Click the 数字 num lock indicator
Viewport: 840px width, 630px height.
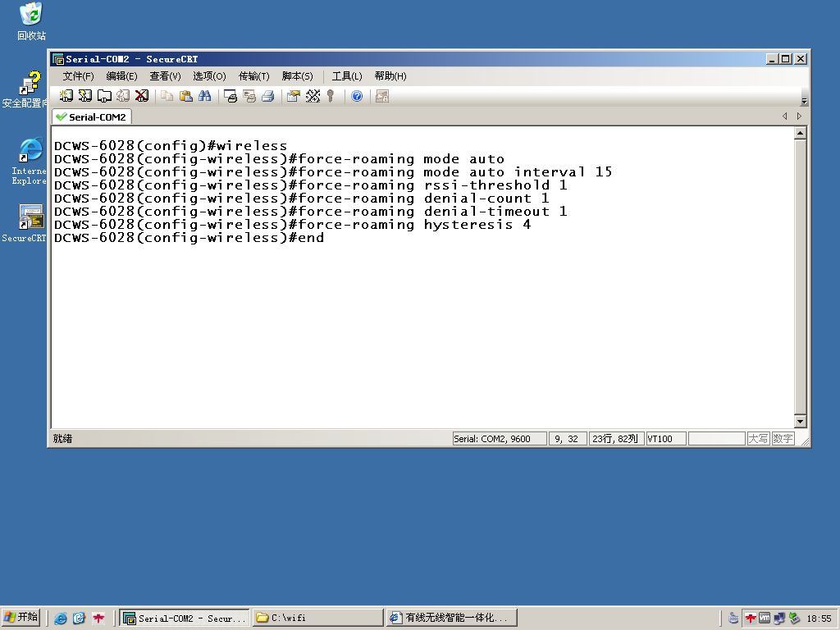coord(783,439)
